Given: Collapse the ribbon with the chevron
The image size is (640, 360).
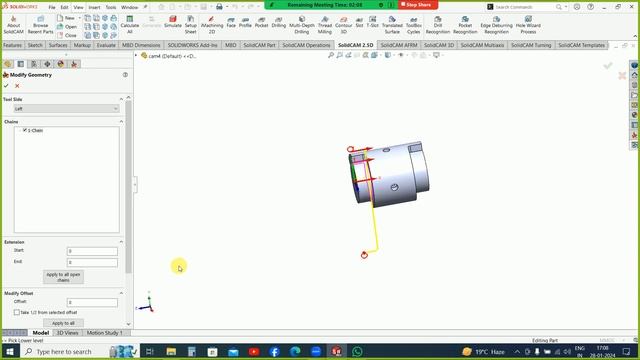Looking at the screenshot, I should 635,36.
